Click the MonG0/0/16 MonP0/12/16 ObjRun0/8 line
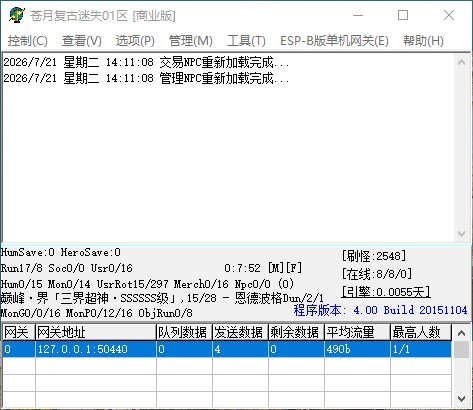The width and height of the screenshot is (473, 410). coord(97,313)
